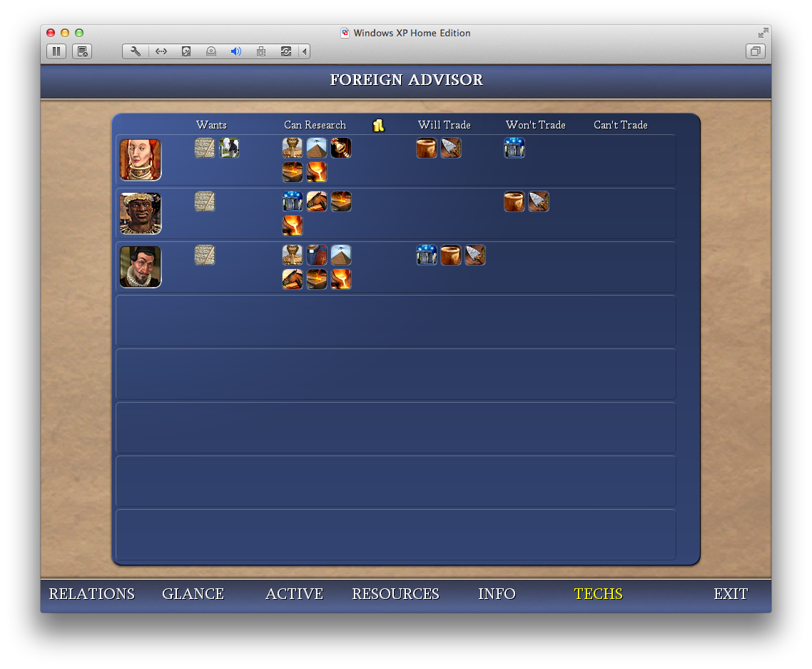The height and width of the screenshot is (669, 812).
Task: Click the "Can Research" column header
Action: click(315, 125)
